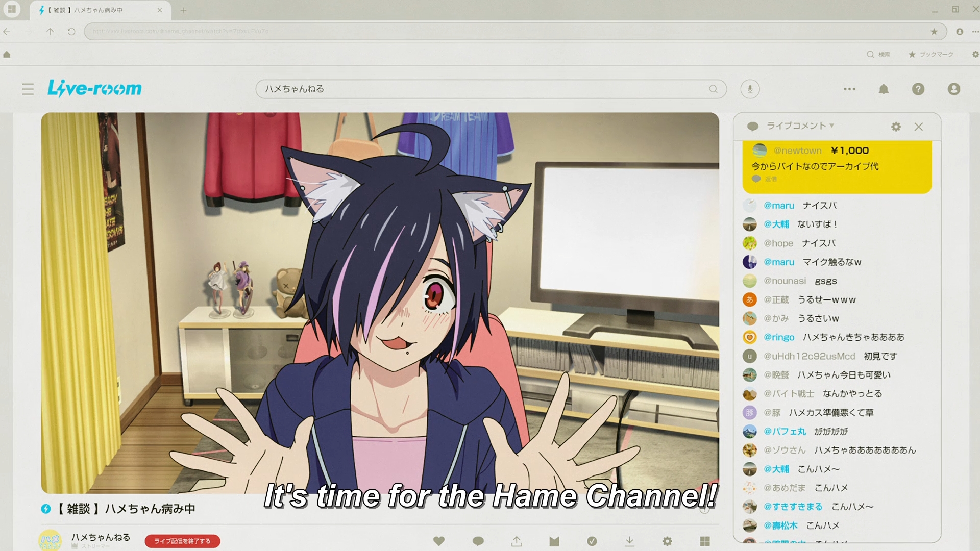Open the @あめだま username in chat
Image resolution: width=980 pixels, height=551 pixels.
785,488
